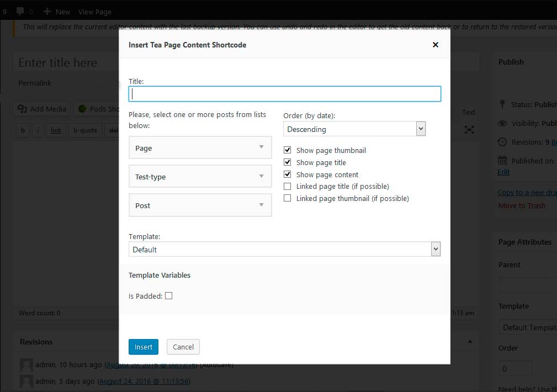The image size is (557, 392).
Task: Switch to the Text editor tab
Action: pos(469,112)
